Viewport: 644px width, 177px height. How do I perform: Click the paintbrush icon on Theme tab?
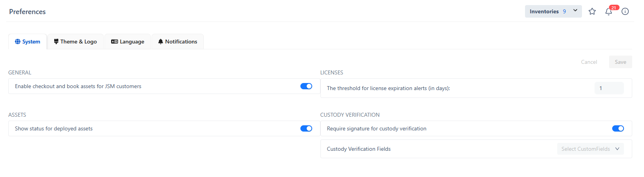coord(56,42)
